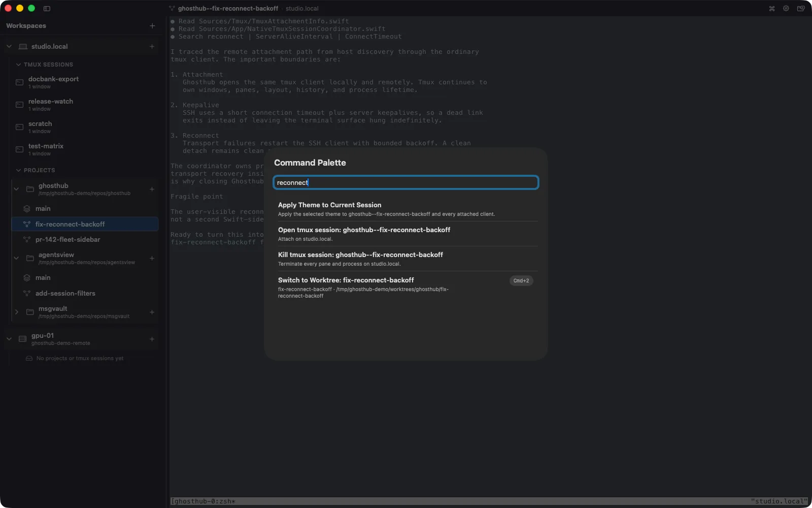Collapse the ghosthub project tree
812x508 pixels.
(x=16, y=189)
